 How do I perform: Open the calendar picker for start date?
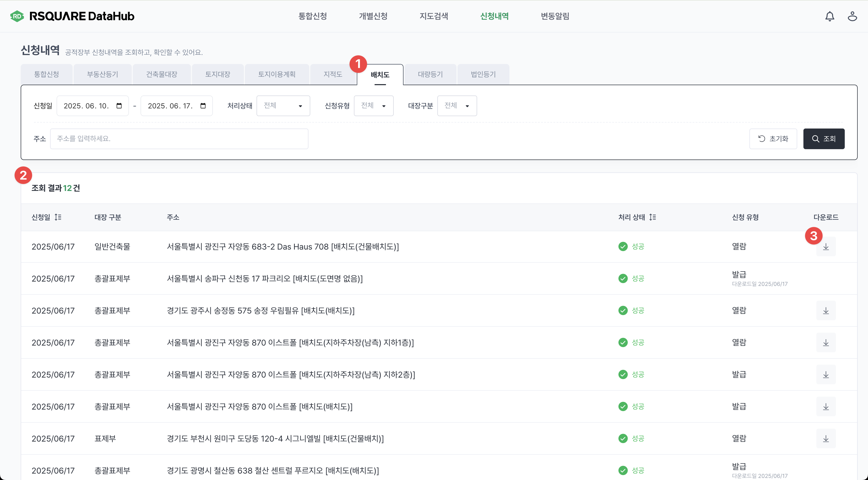coord(119,106)
